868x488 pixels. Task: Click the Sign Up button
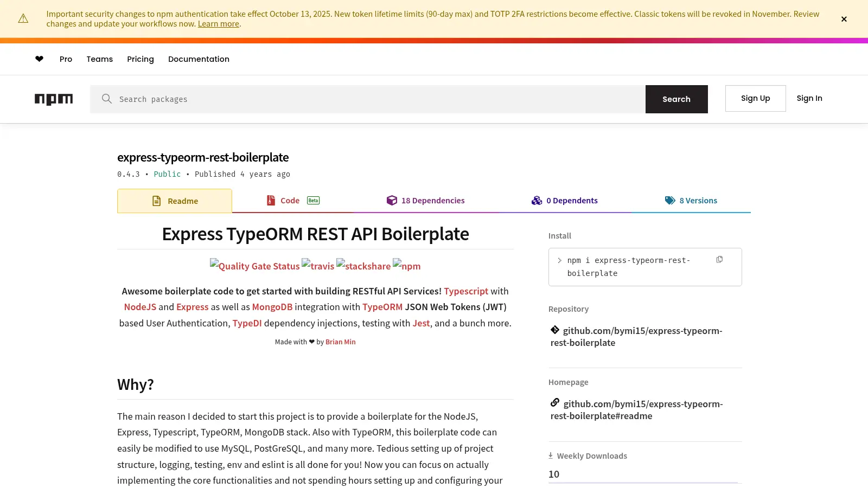(755, 98)
